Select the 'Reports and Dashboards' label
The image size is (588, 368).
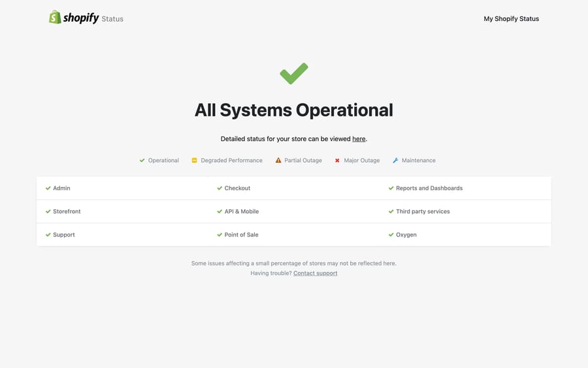tap(429, 188)
